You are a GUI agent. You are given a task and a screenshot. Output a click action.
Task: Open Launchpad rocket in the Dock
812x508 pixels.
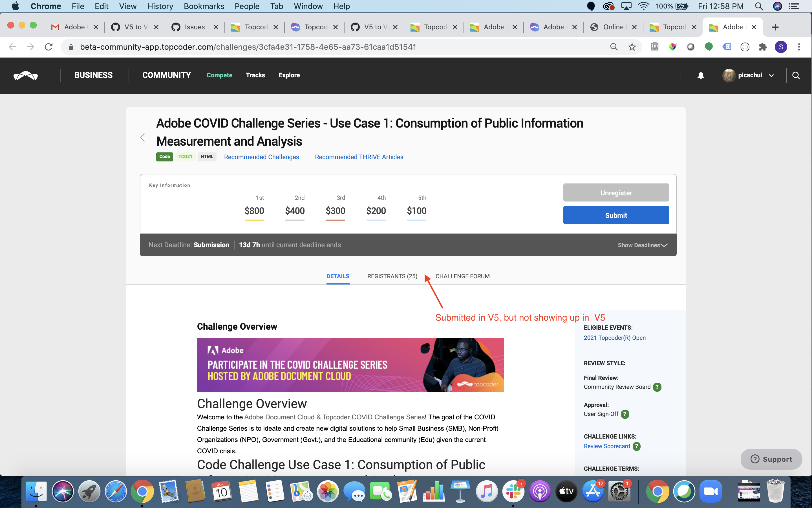[89, 491]
